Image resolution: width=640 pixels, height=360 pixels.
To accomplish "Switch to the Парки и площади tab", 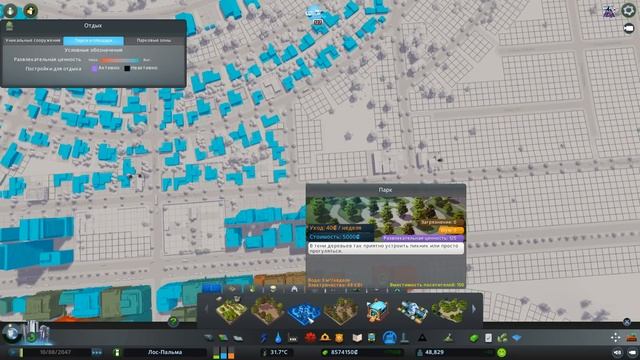I will tap(94, 40).
